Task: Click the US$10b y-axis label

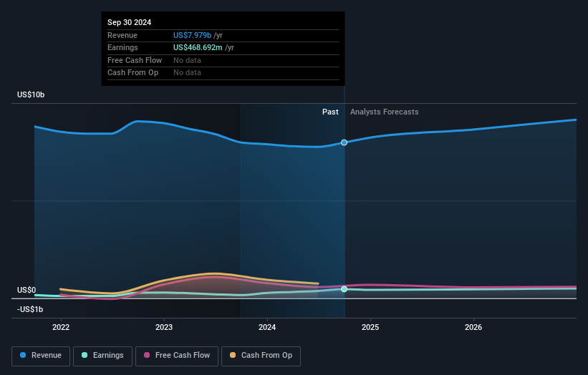Action: pyautogui.click(x=31, y=94)
